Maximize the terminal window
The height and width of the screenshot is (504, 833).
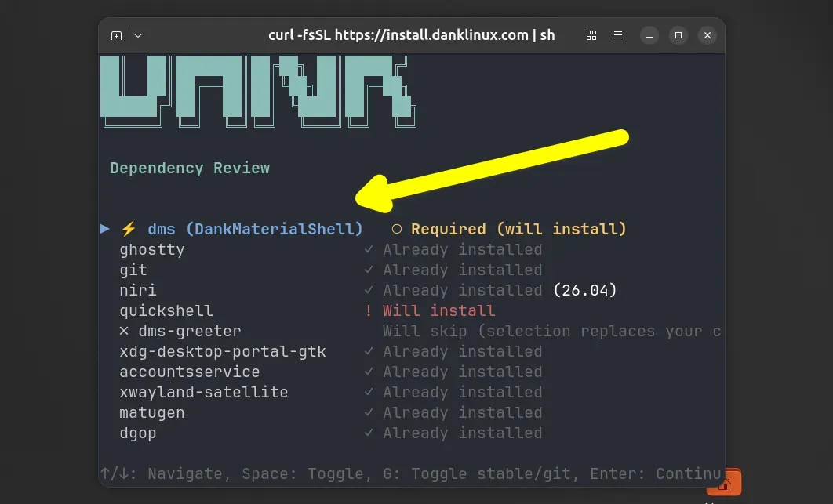click(678, 35)
